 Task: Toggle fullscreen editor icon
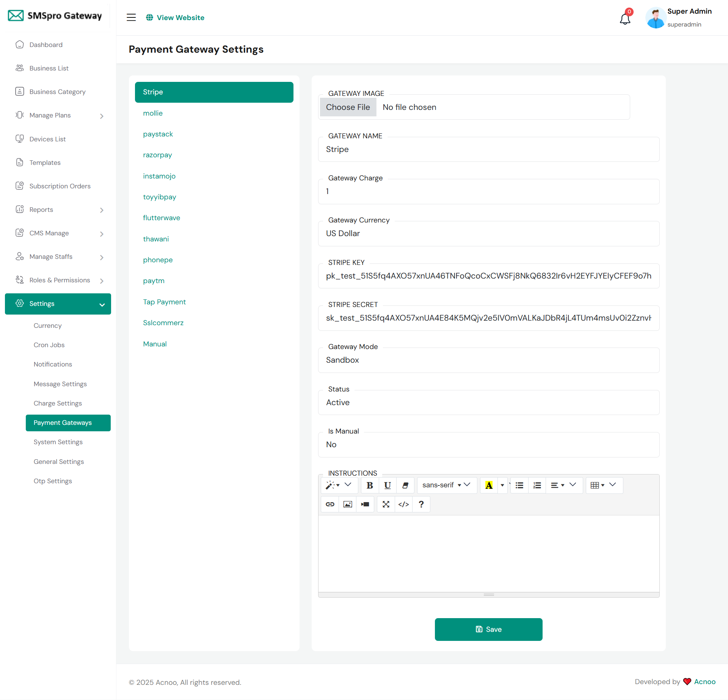coord(386,504)
